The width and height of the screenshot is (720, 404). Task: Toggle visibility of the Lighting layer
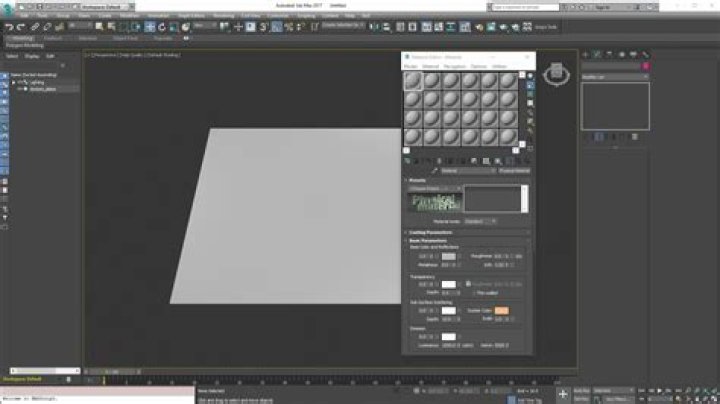point(20,83)
